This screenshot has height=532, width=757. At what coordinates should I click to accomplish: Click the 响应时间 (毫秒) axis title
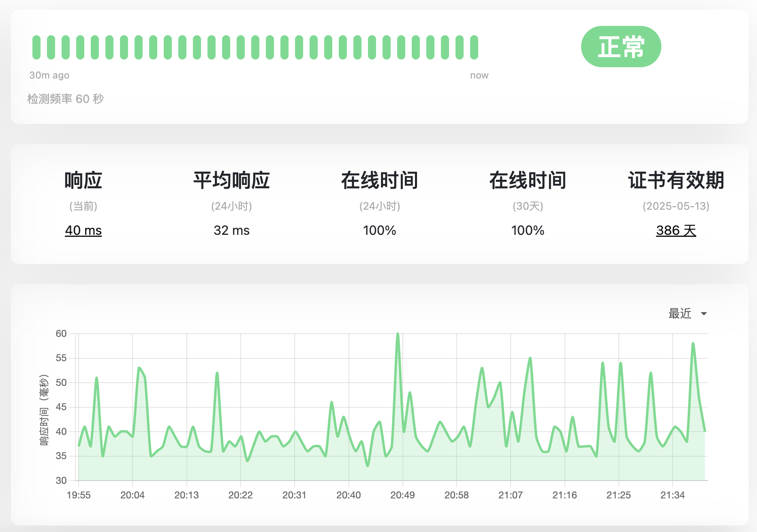coord(44,410)
